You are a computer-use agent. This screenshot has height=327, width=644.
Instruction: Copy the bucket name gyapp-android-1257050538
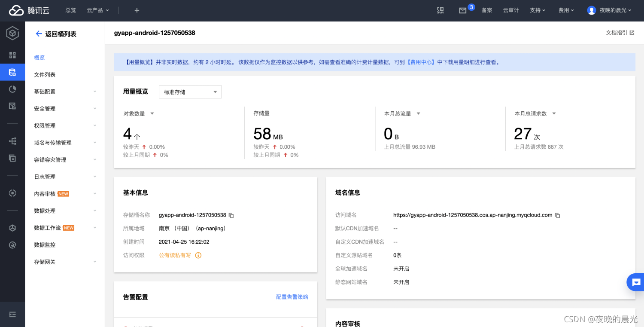tap(231, 215)
